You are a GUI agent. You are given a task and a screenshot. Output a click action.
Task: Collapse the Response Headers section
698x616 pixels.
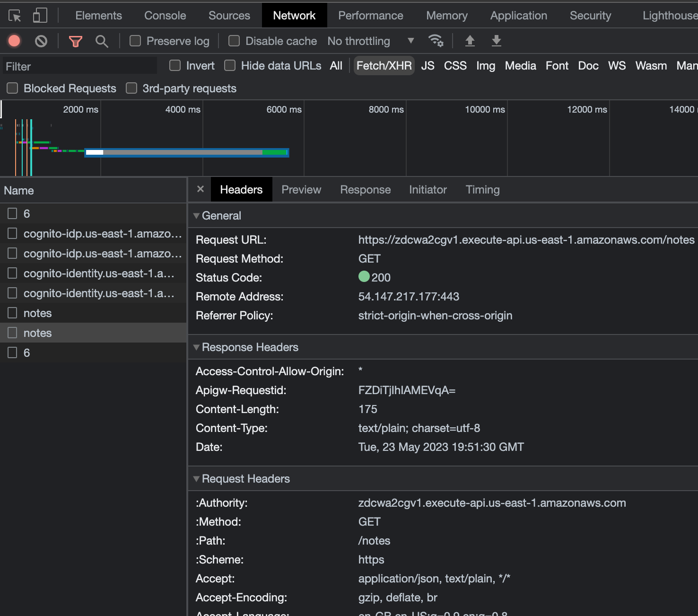coord(197,347)
